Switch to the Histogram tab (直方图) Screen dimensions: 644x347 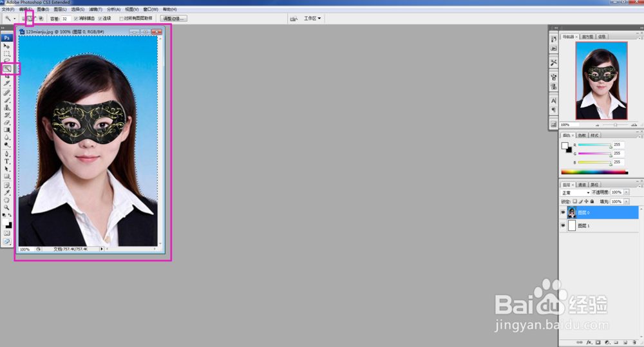pos(587,37)
